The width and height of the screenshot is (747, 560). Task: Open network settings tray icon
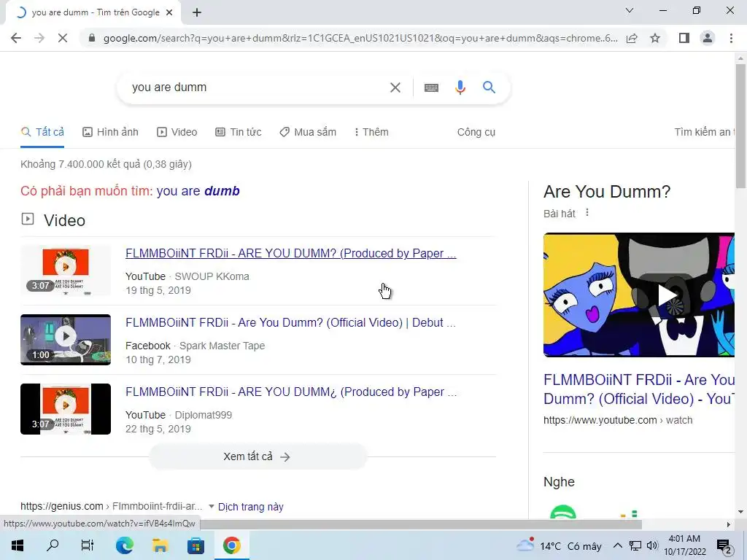point(635,545)
